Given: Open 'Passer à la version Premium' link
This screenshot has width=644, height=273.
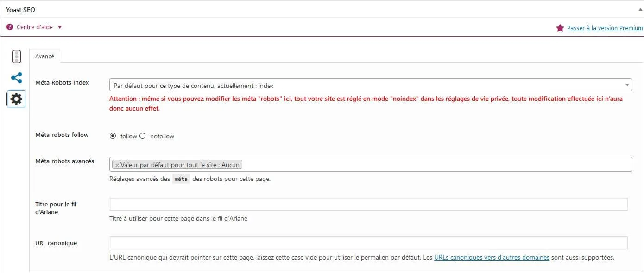Looking at the screenshot, I should (x=605, y=28).
